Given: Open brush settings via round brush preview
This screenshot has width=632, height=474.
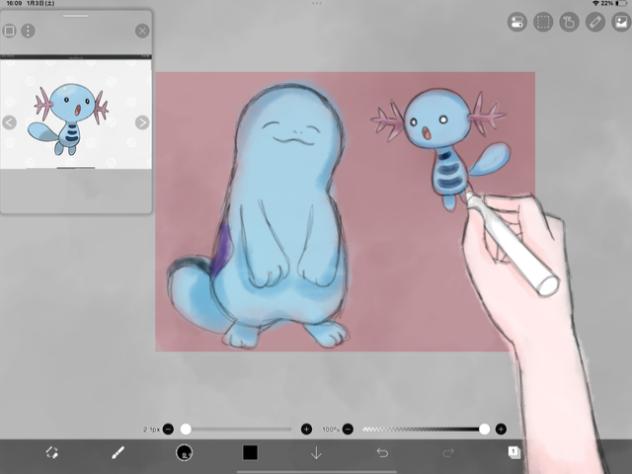Looking at the screenshot, I should [185, 453].
